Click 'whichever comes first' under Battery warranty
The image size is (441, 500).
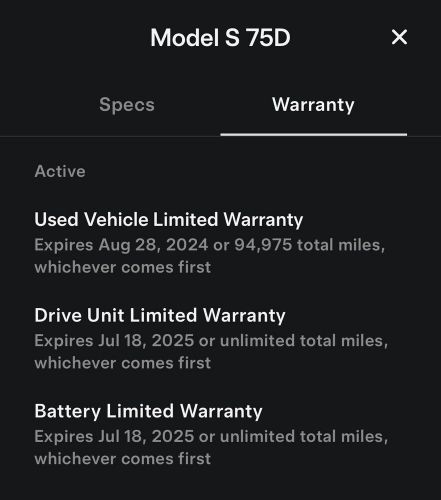[x=123, y=459]
